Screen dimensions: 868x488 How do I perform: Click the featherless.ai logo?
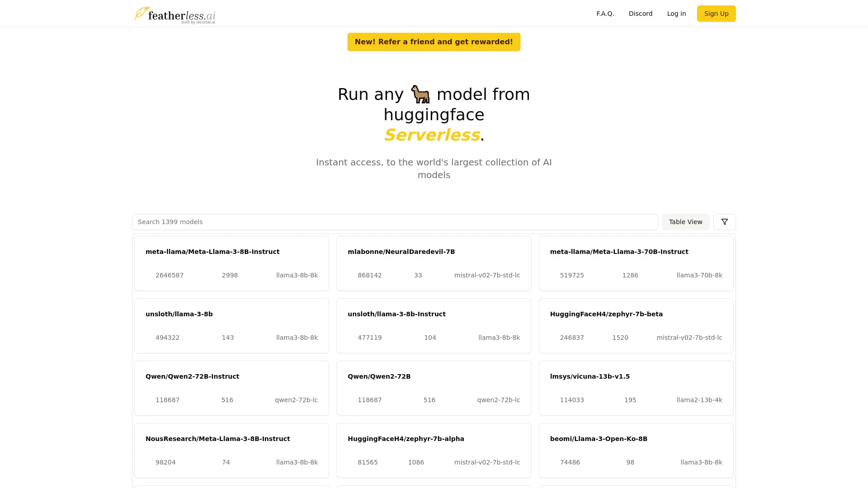pos(175,14)
